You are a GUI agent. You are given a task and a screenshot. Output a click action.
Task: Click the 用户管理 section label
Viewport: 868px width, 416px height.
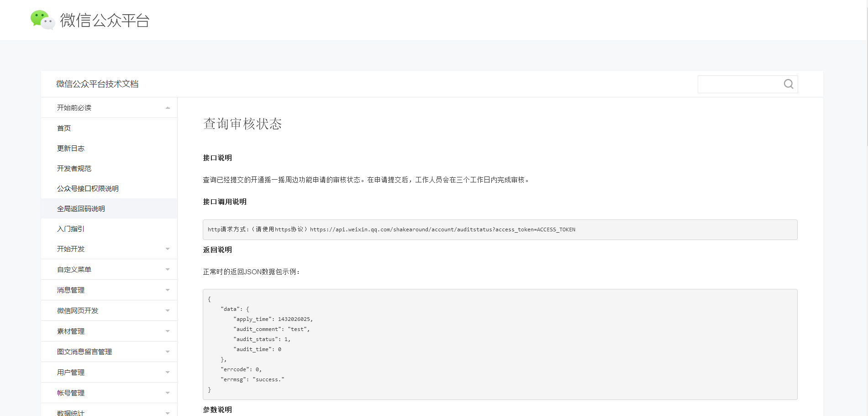coord(71,373)
